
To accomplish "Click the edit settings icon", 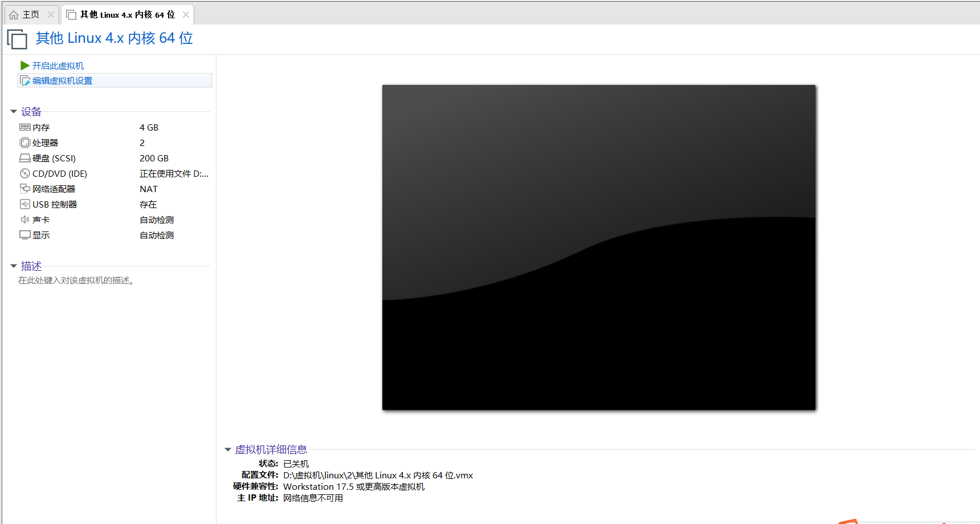I will (24, 81).
